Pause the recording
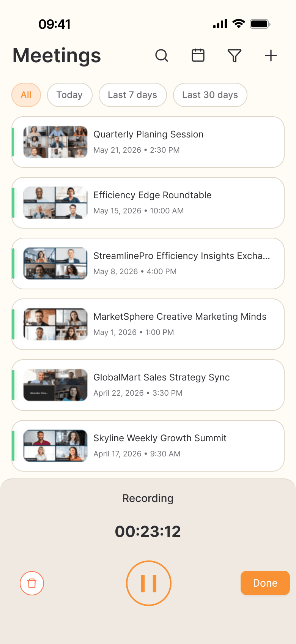 coord(149,583)
